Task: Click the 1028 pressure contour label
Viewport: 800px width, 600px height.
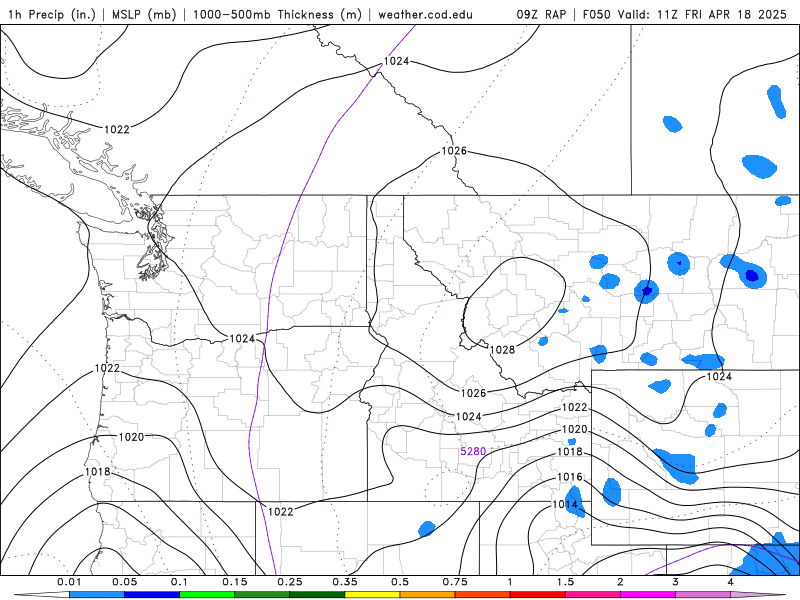Action: [x=503, y=349]
